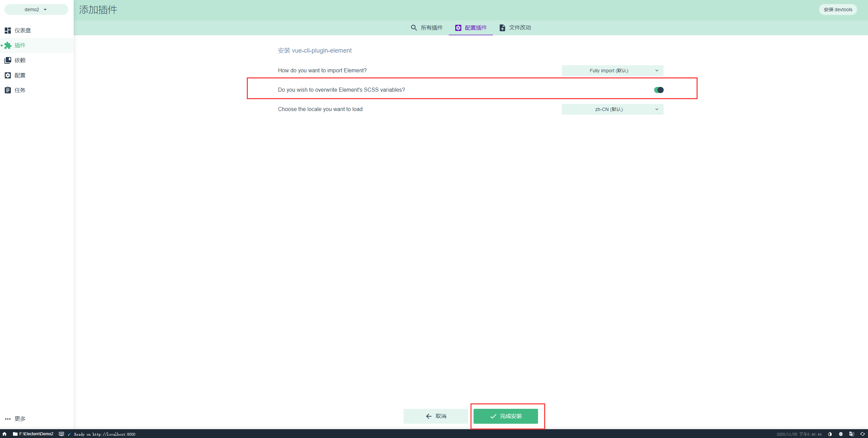Click the home icon in status bar
Screen dimensions: 868x438
[4, 434]
